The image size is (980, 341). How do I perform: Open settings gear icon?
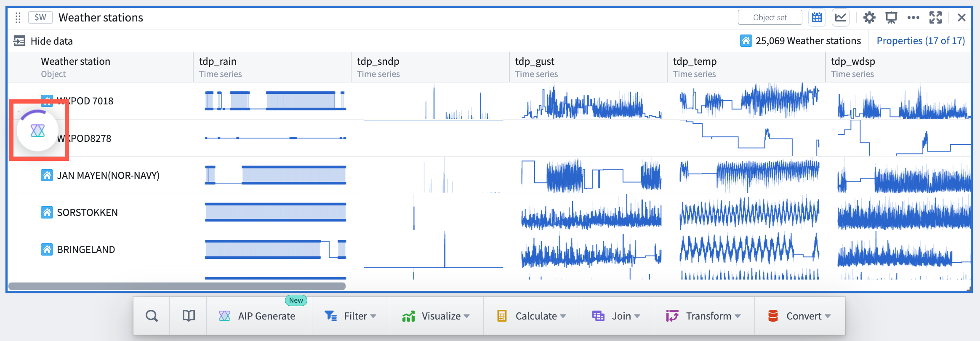click(x=869, y=18)
